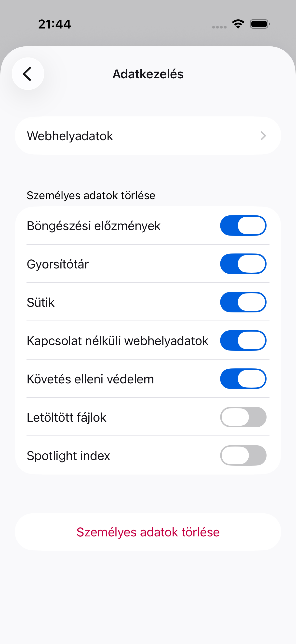Disable Böngészési előzmények toggle
This screenshot has width=296, height=644.
coord(243,225)
